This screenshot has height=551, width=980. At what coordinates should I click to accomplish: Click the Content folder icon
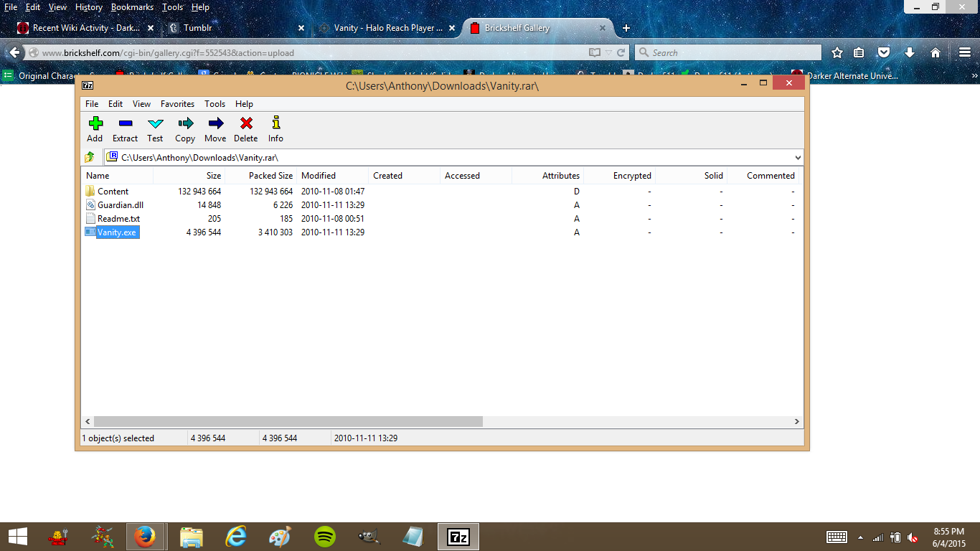(x=90, y=192)
